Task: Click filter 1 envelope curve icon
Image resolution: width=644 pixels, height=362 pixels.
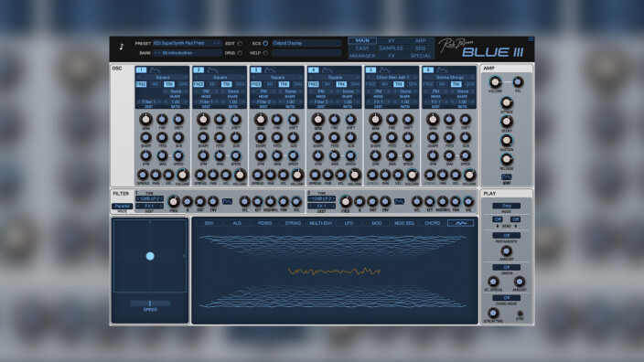Action: pos(227,201)
